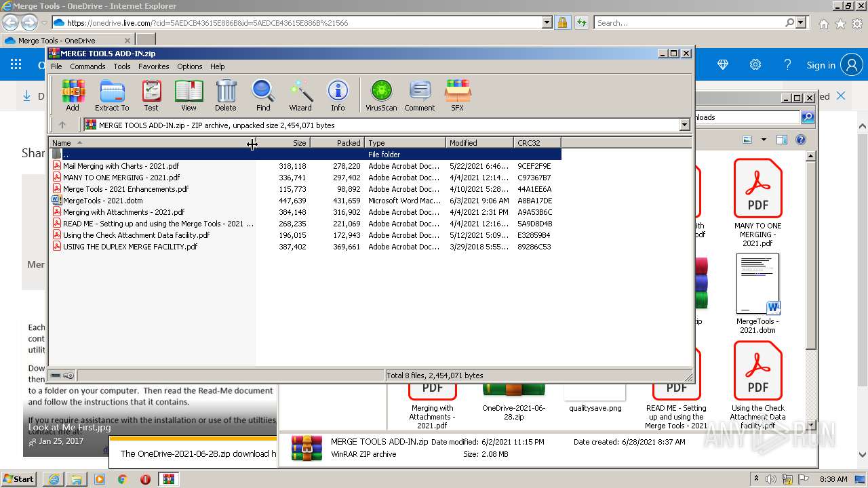Image resolution: width=868 pixels, height=488 pixels.
Task: Start VirusScan on the archive
Action: pos(381,95)
